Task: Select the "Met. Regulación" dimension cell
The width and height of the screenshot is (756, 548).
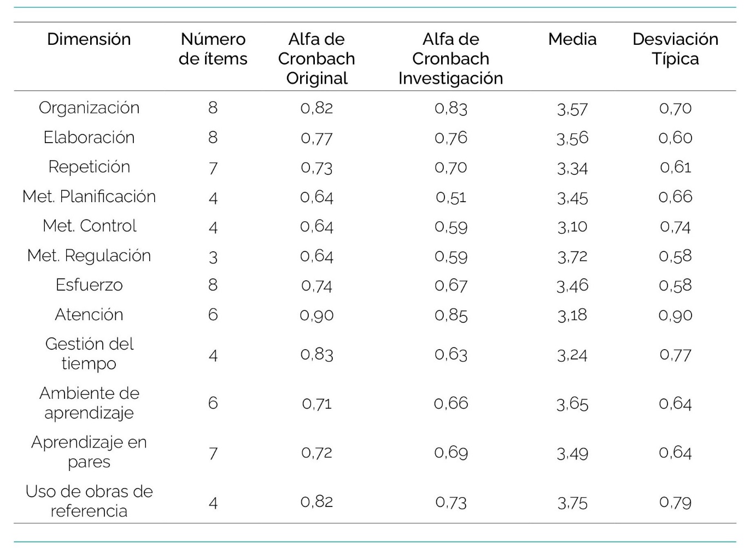Action: tap(89, 255)
